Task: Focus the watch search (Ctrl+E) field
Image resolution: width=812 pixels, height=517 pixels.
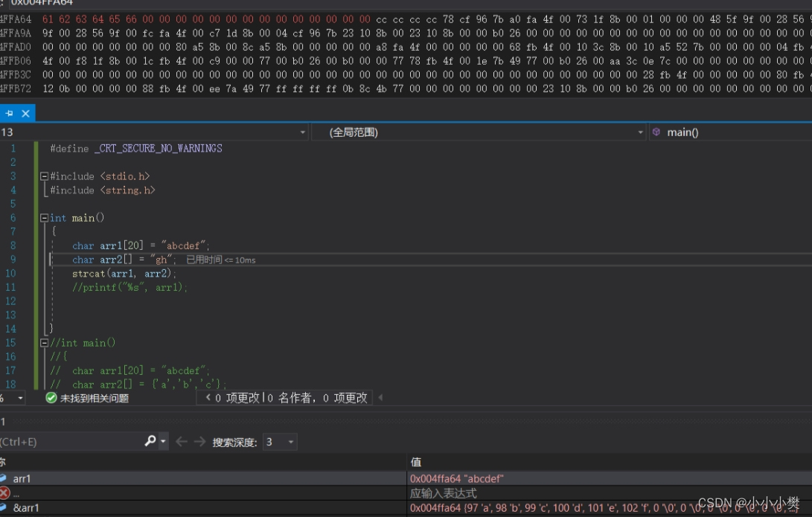Action: [71, 442]
